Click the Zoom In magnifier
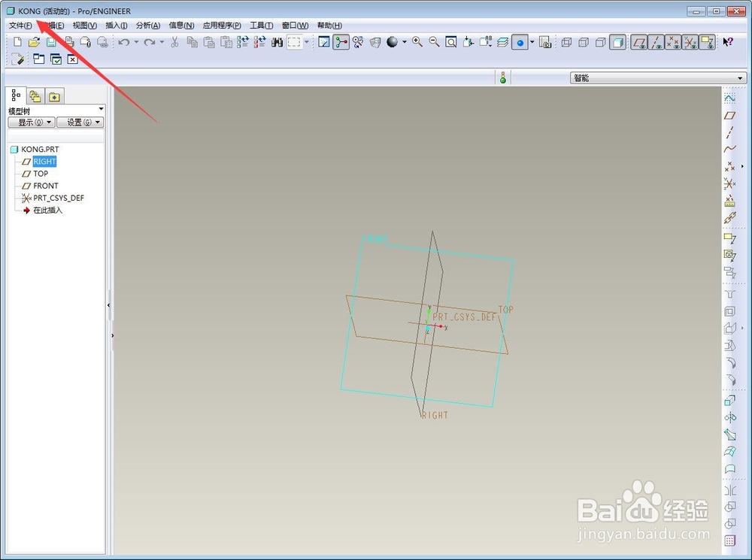The image size is (752, 560). point(417,42)
